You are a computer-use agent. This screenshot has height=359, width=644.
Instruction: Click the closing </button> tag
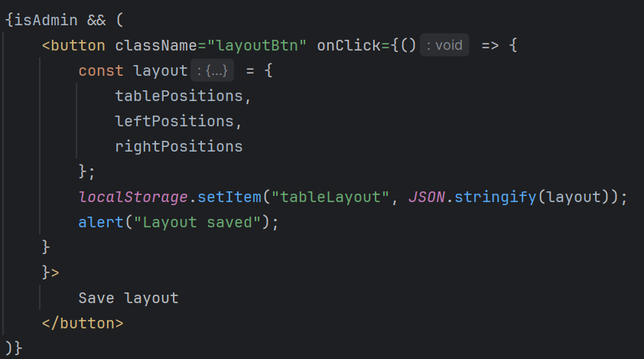point(83,322)
